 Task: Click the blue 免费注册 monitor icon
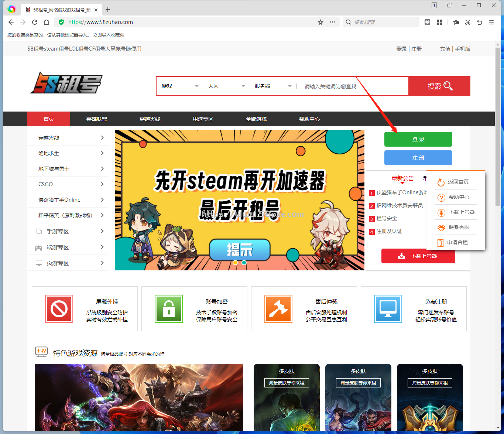388,309
